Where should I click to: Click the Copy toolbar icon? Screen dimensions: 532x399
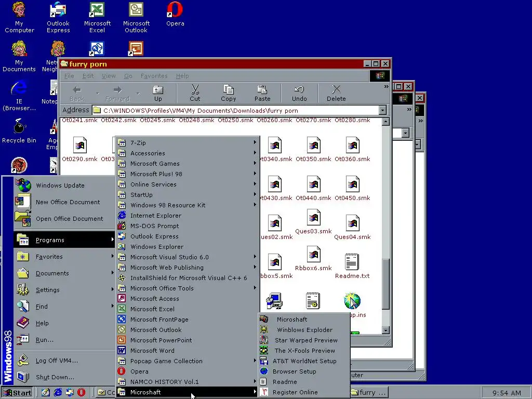click(229, 94)
